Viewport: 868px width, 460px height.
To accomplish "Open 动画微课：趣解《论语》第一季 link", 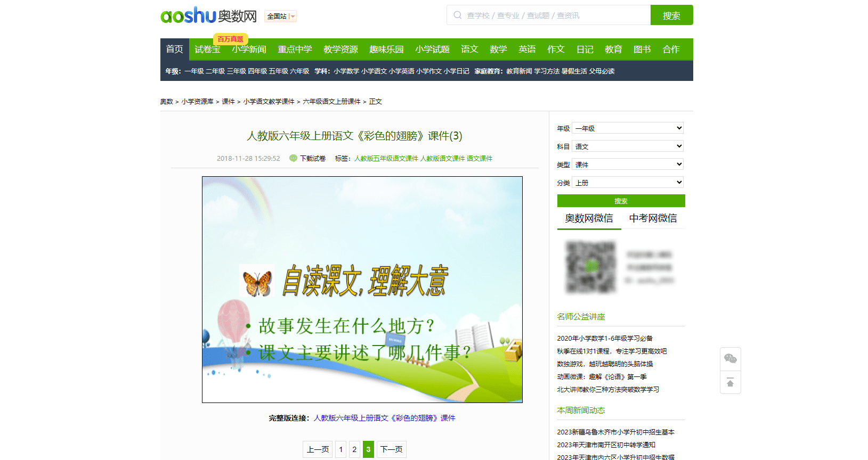I will tap(602, 376).
